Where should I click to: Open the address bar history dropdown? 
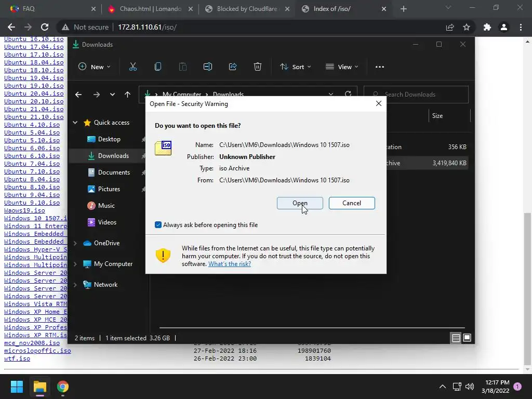[331, 94]
